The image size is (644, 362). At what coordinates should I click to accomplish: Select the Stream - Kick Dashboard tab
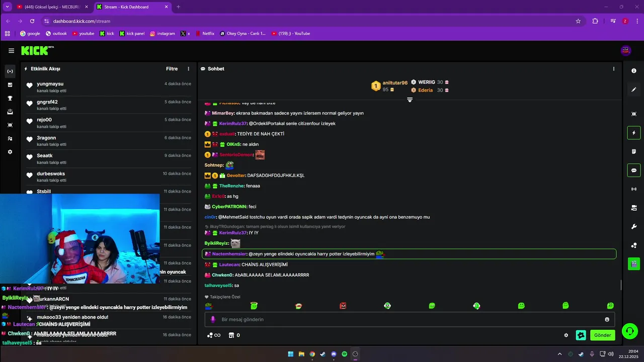point(132,7)
